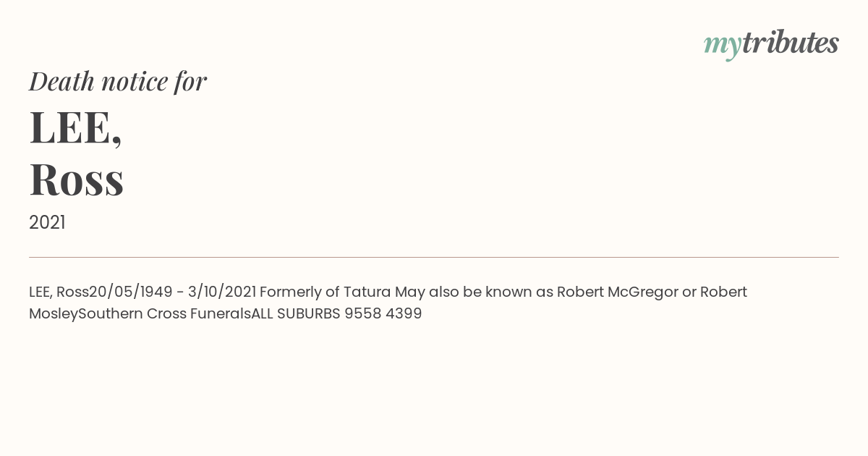Click 'ALL SUBURBS' text
Viewport: 868px width, 456px height.
coord(296,313)
